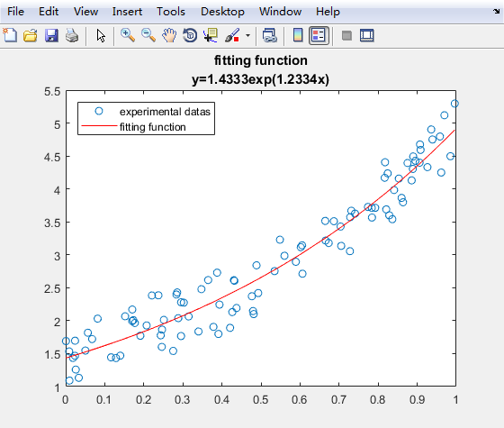Toggle the Brush data tool
Viewport: 504px width, 428px height.
[x=232, y=35]
